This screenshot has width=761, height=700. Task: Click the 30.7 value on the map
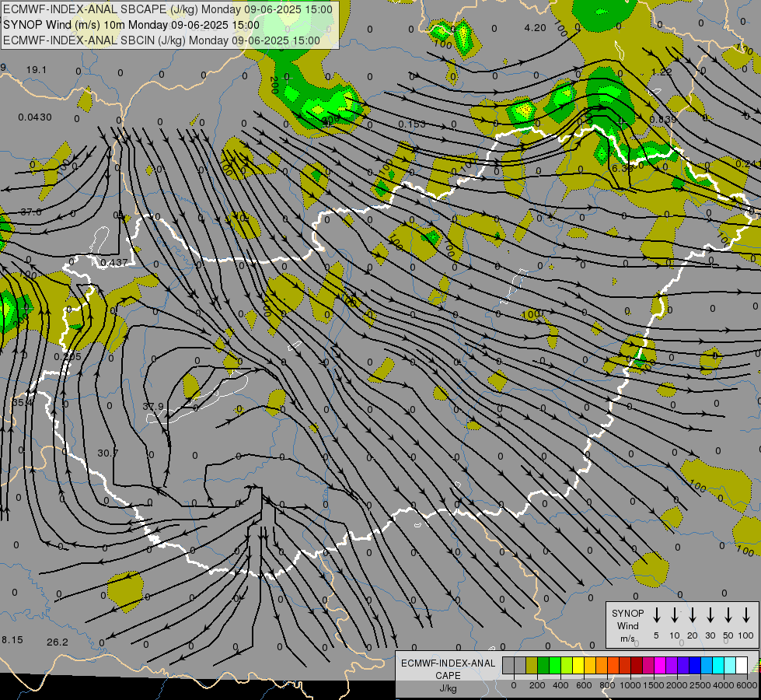tap(108, 453)
